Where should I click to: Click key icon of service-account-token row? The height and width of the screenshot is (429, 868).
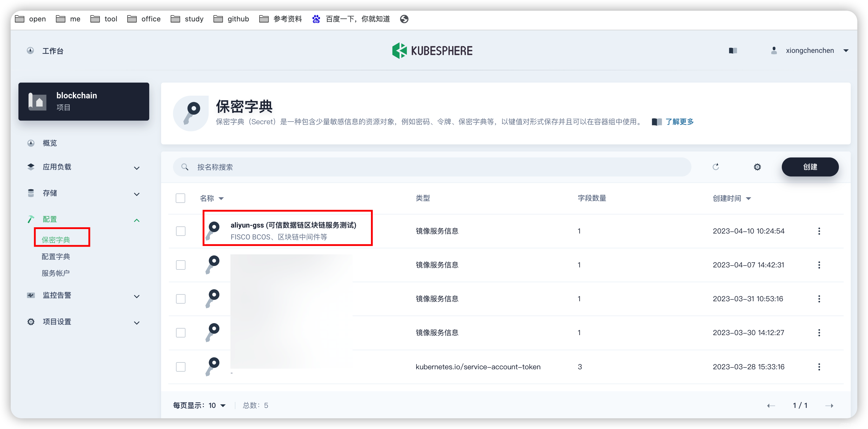[x=213, y=366]
